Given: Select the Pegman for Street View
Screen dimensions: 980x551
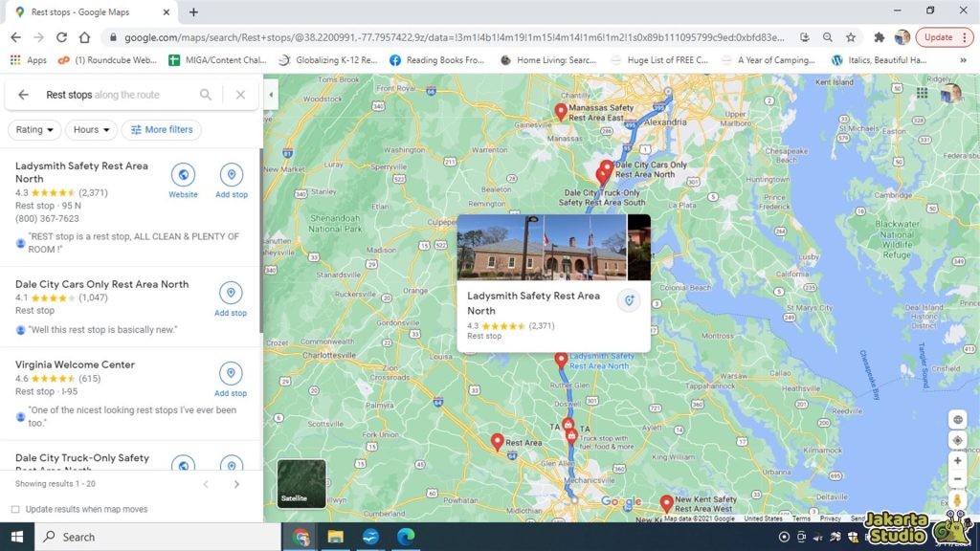Looking at the screenshot, I should [x=957, y=499].
